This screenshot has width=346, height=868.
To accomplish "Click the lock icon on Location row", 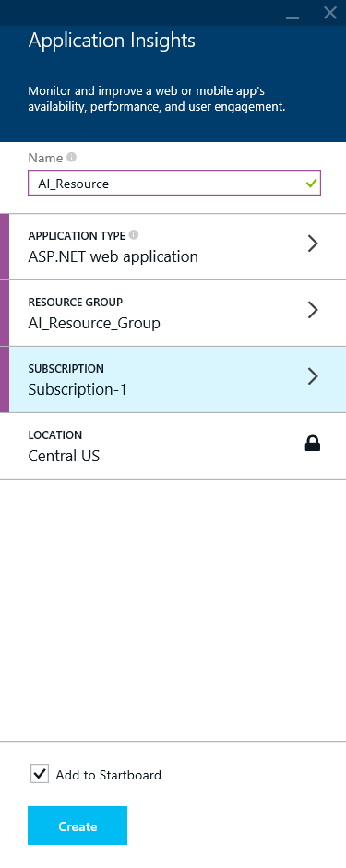I will pos(313,443).
